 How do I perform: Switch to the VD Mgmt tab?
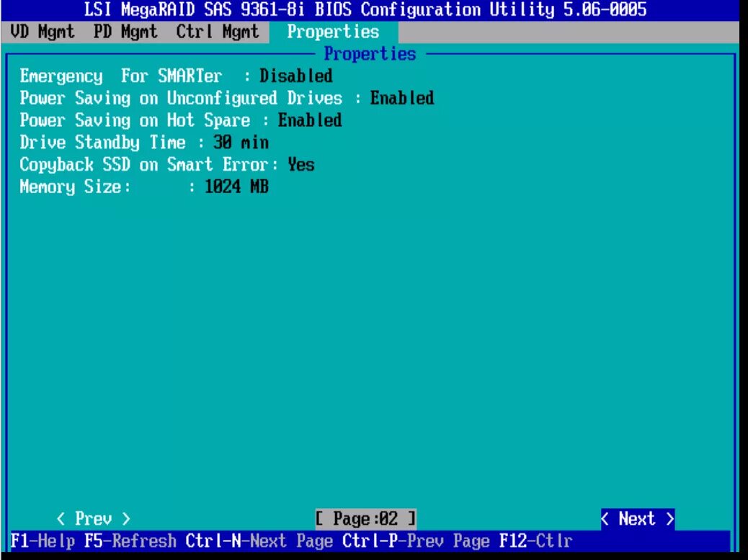point(43,32)
